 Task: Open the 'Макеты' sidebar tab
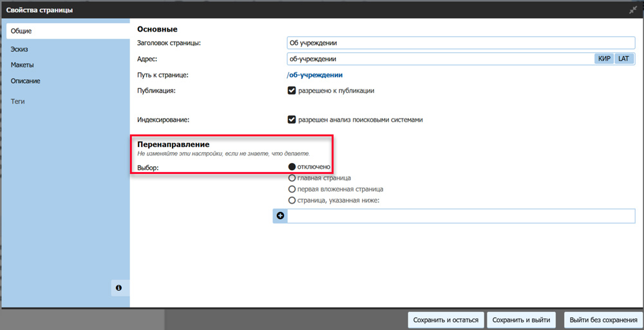tap(22, 65)
